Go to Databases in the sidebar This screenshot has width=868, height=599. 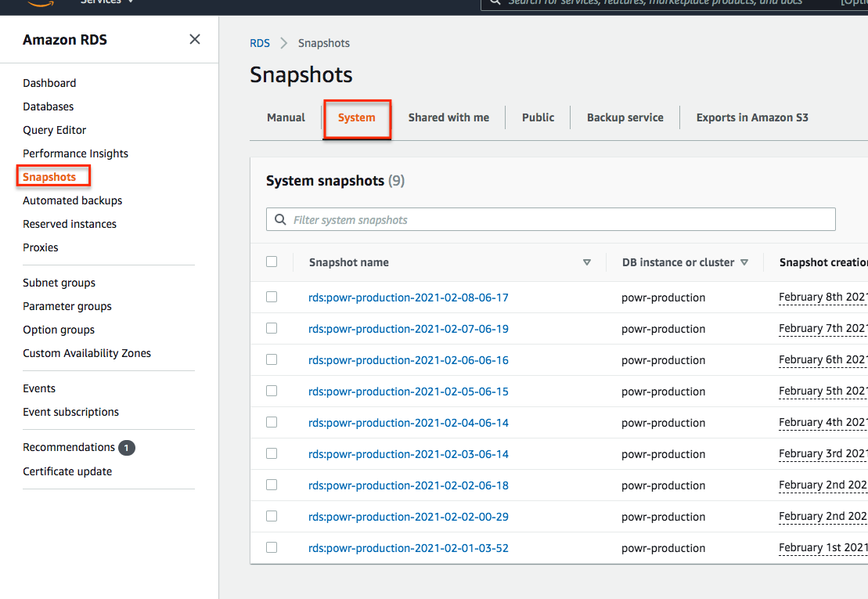49,106
